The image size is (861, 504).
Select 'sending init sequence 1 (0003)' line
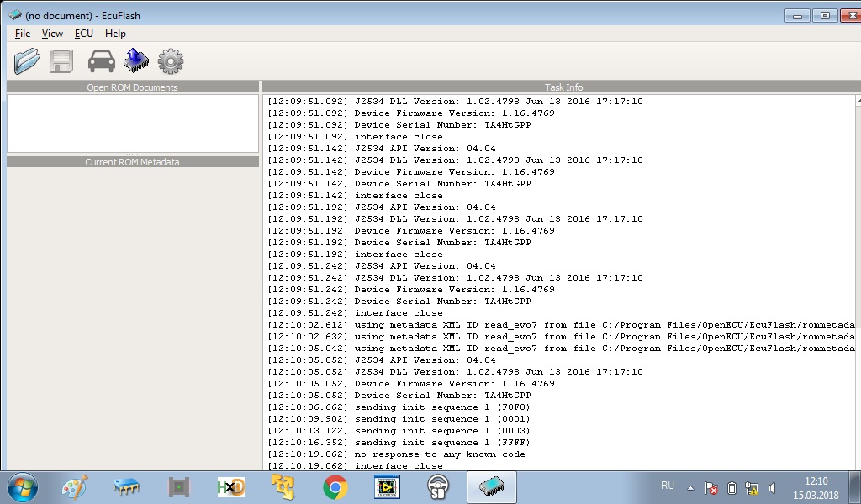(399, 431)
